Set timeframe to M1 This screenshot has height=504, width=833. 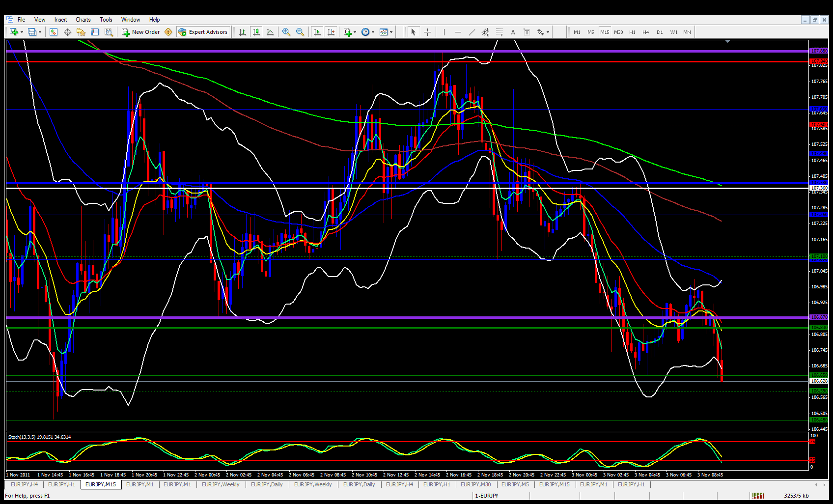click(x=577, y=32)
